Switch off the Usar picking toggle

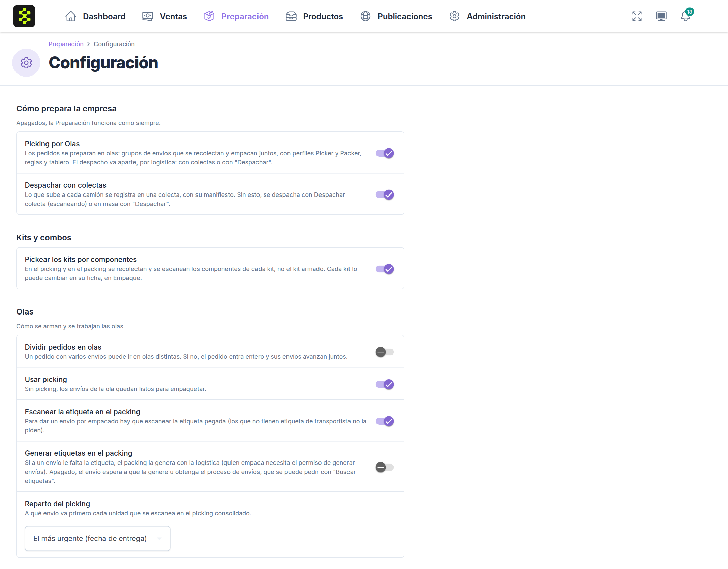coord(385,384)
